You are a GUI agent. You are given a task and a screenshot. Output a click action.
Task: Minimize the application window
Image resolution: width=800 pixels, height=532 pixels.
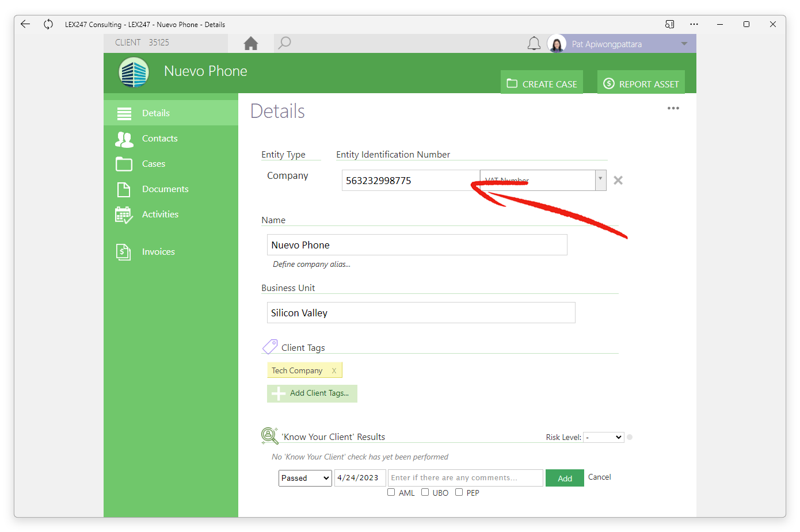click(x=719, y=24)
